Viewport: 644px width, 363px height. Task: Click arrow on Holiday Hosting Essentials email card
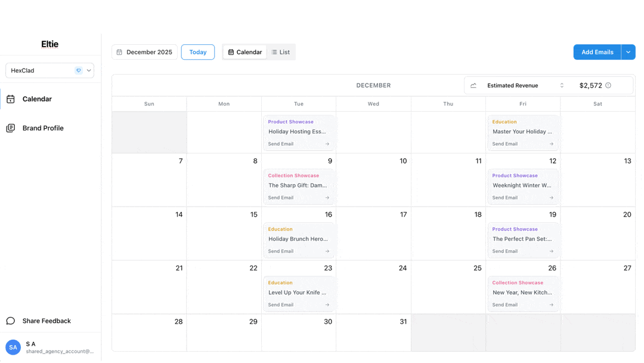coord(327,144)
